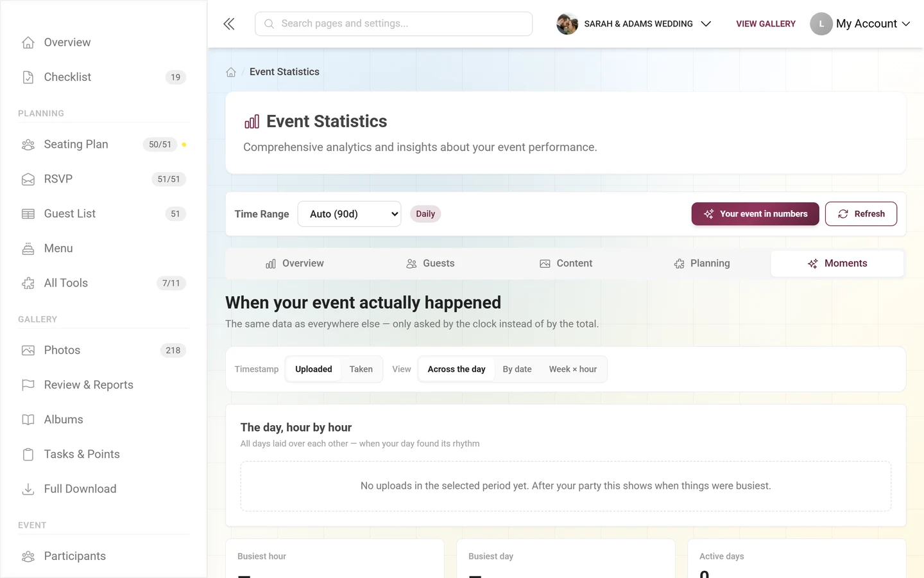924x578 pixels.
Task: Click the Refresh button
Action: point(861,214)
